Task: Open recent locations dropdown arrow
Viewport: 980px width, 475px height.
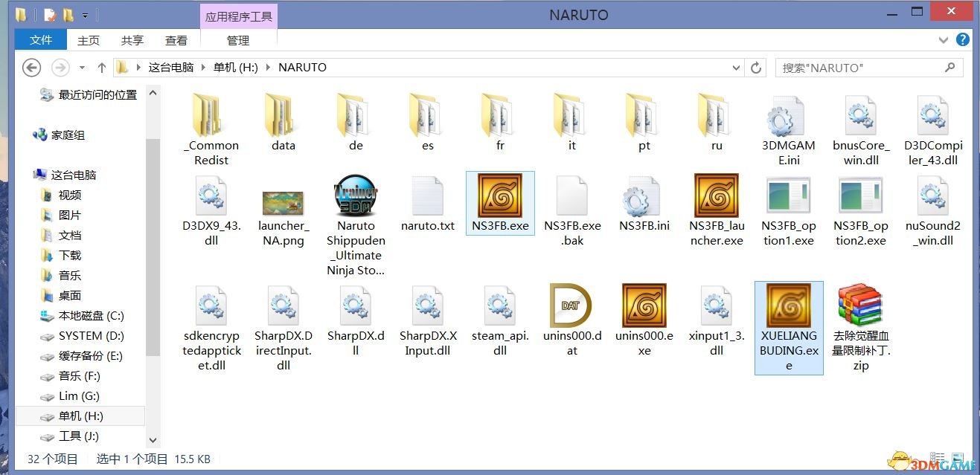Action: click(x=81, y=68)
